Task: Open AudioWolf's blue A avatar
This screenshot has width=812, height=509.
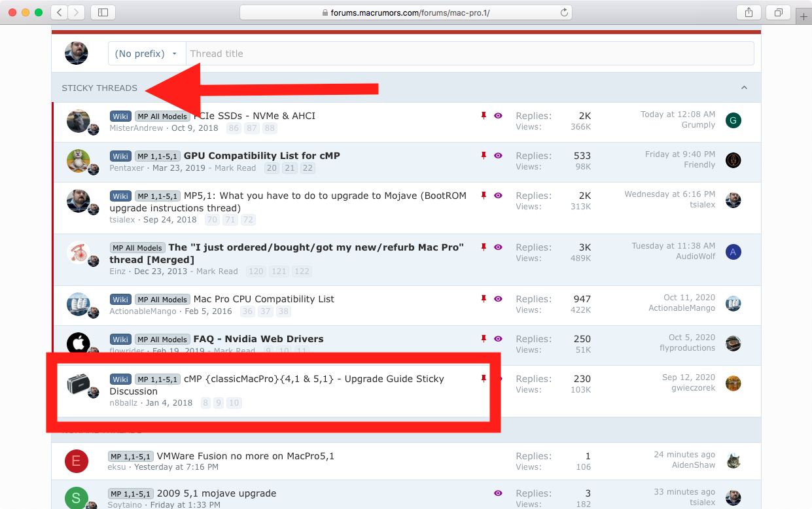Action: coord(733,252)
